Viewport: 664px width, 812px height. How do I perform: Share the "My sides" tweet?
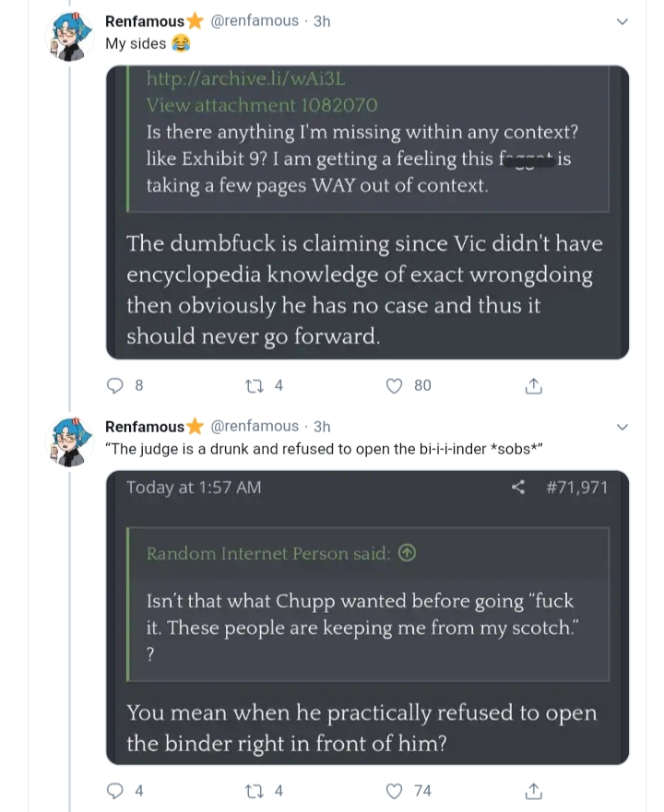533,386
